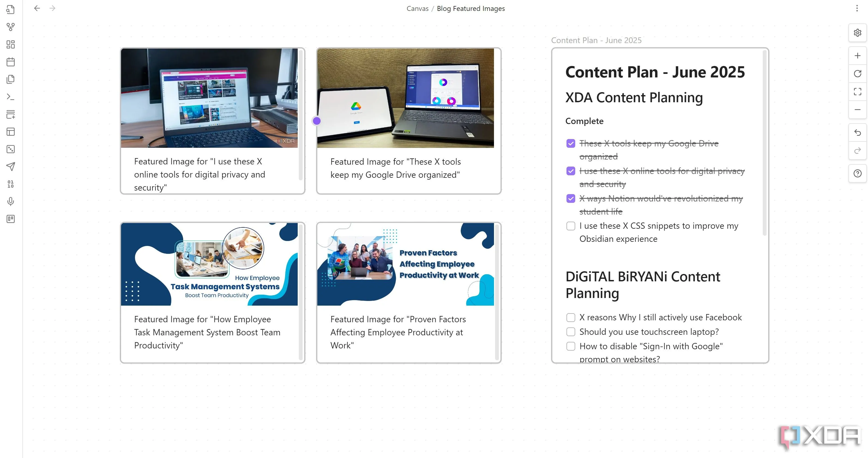Open the quick switcher file search icon
The width and height of the screenshot is (868, 458).
[x=11, y=10]
